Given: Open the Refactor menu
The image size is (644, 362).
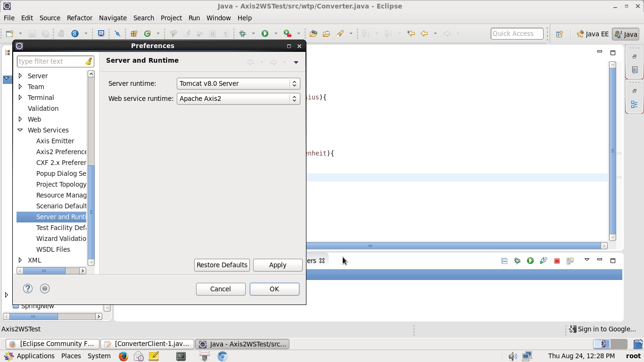Looking at the screenshot, I should point(79,18).
